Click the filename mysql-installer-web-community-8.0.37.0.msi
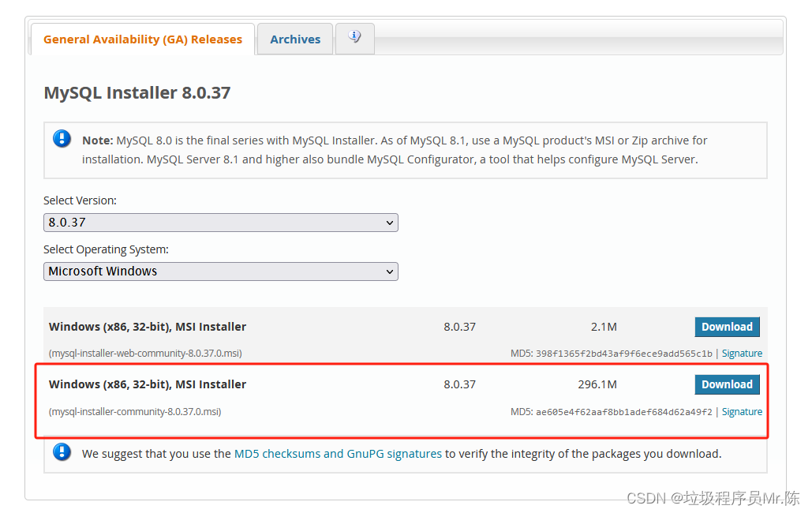The image size is (812, 513). [145, 354]
